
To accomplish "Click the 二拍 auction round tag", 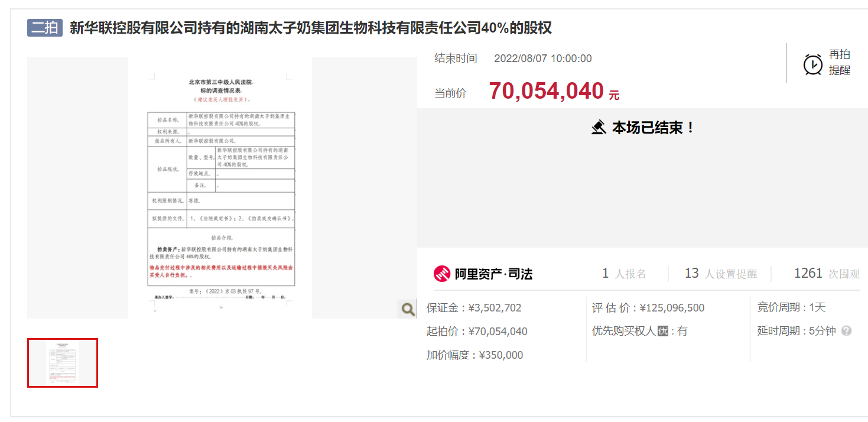I will tap(45, 28).
